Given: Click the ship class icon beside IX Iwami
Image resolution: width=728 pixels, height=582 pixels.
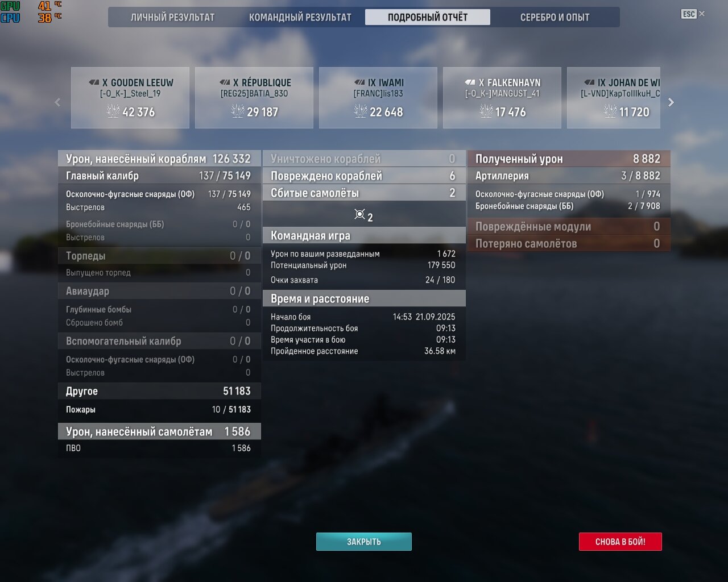Looking at the screenshot, I should point(359,82).
